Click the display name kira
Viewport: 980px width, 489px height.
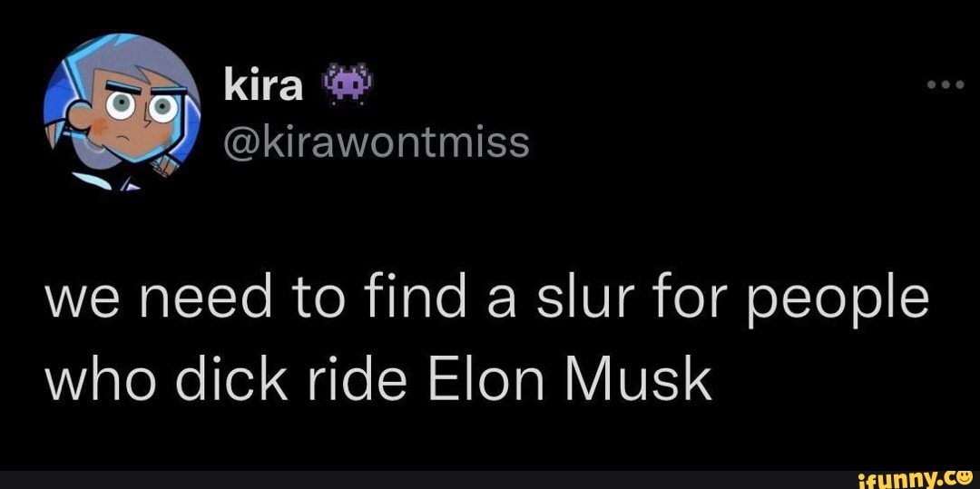(x=262, y=86)
